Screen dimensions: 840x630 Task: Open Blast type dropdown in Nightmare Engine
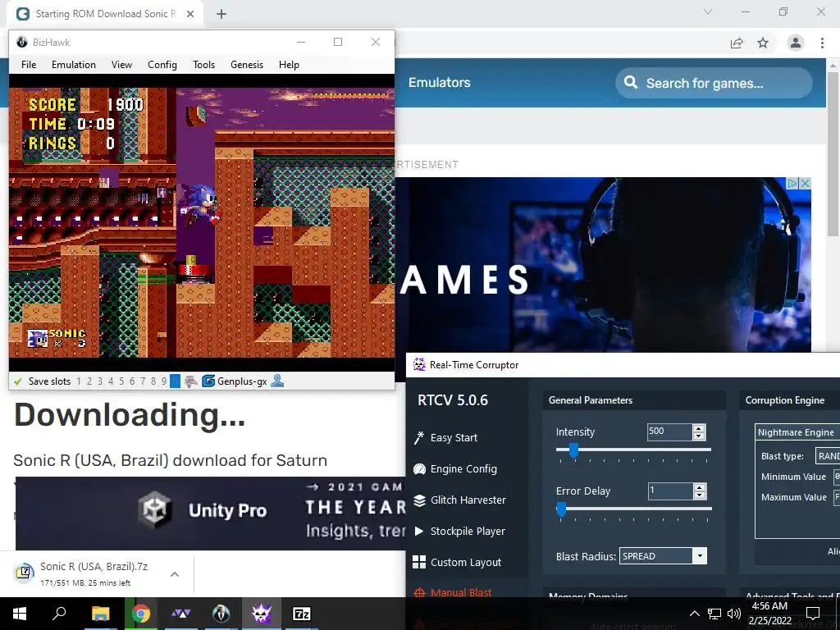coord(827,456)
